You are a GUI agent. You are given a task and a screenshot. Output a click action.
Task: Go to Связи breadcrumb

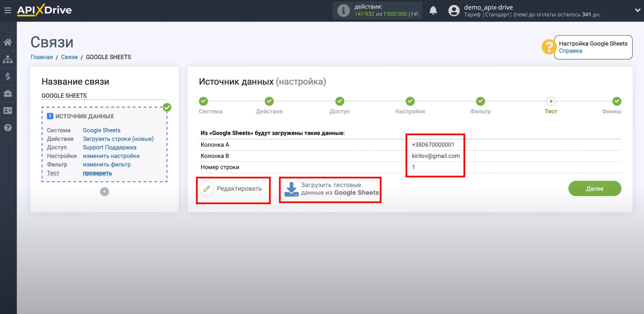[69, 57]
